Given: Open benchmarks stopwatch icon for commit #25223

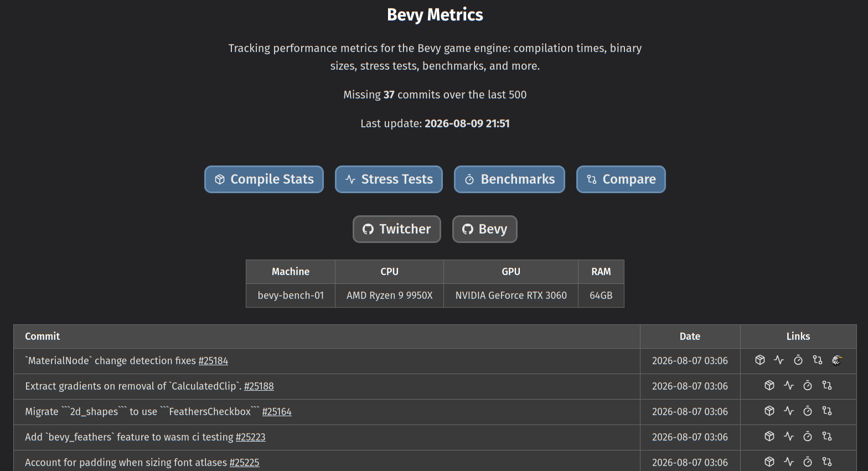Looking at the screenshot, I should tap(808, 436).
